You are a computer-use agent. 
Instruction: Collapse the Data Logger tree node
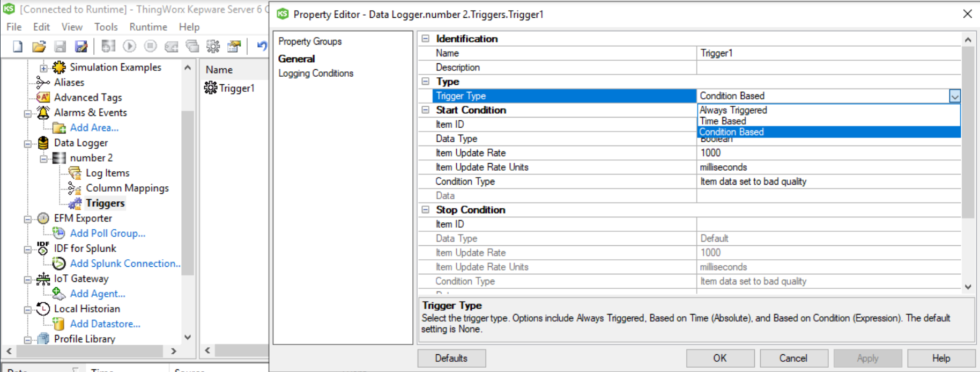tap(27, 144)
